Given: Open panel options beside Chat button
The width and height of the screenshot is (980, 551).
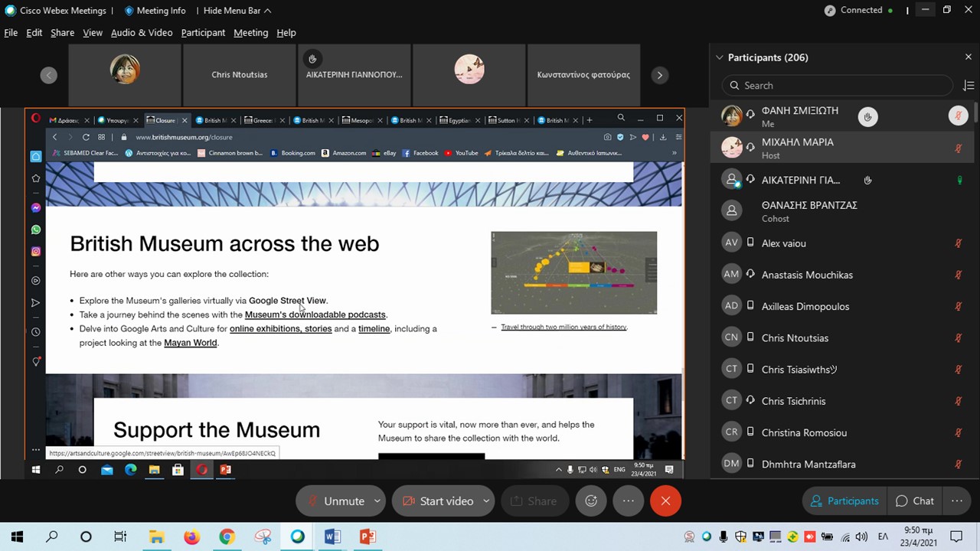Looking at the screenshot, I should click(x=957, y=501).
